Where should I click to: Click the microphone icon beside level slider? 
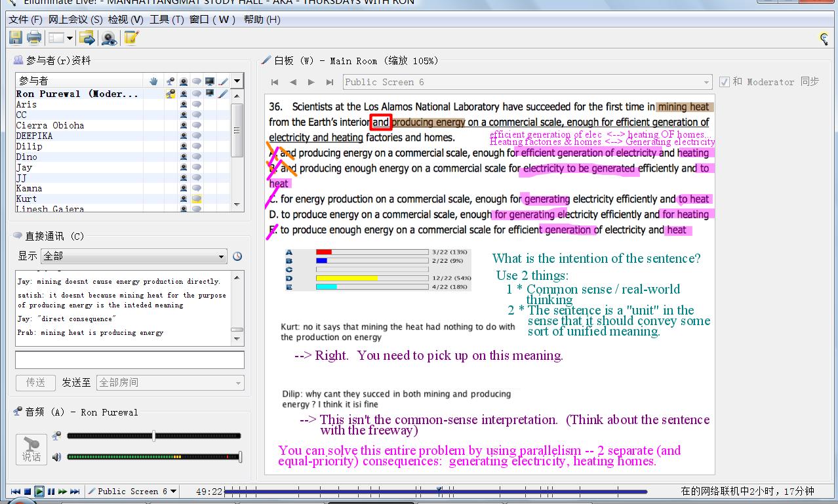tap(57, 435)
